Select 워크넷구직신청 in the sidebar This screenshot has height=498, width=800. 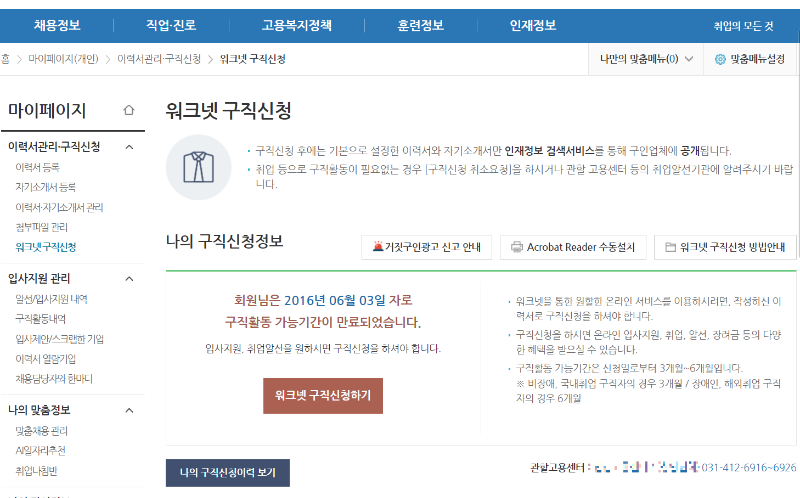click(46, 247)
